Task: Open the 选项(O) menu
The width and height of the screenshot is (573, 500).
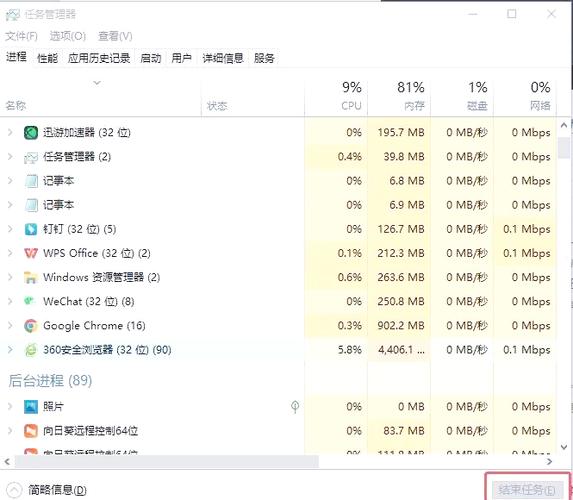Action: pos(68,36)
